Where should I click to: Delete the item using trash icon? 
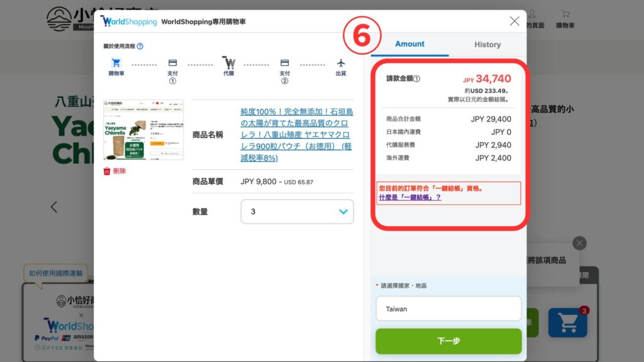pos(114,171)
